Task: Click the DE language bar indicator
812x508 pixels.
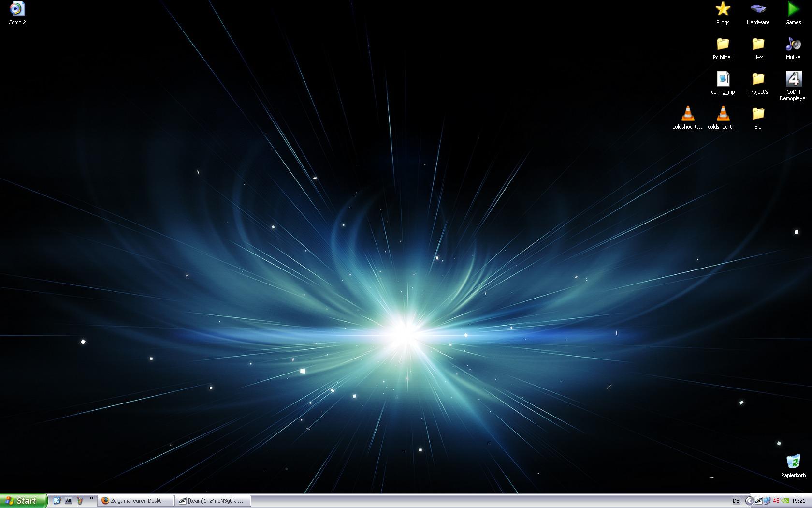Action: coord(736,501)
